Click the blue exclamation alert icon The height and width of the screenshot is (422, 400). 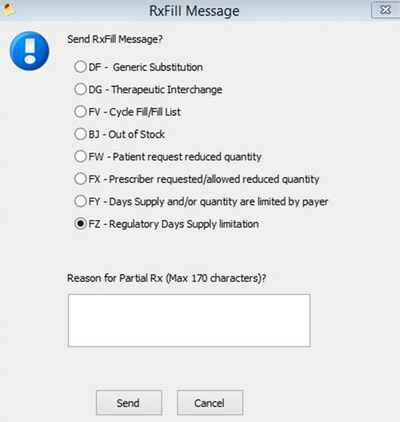(29, 51)
